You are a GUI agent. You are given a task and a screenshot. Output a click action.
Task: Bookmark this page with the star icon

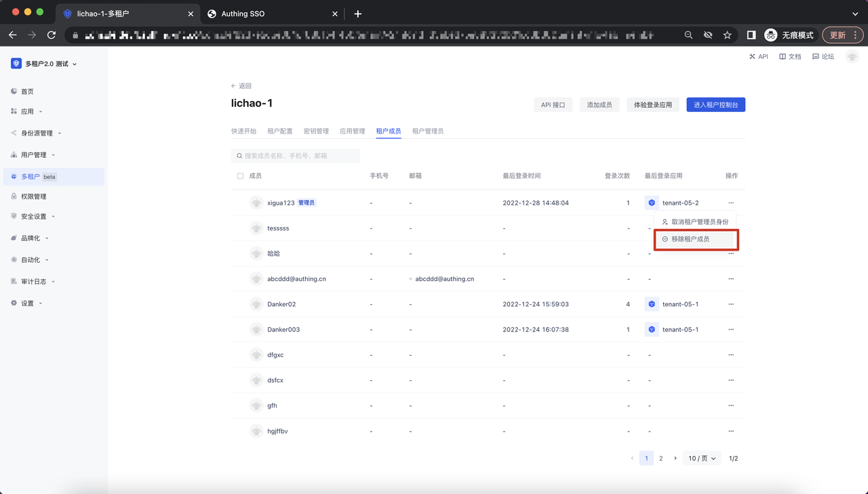[x=727, y=35]
